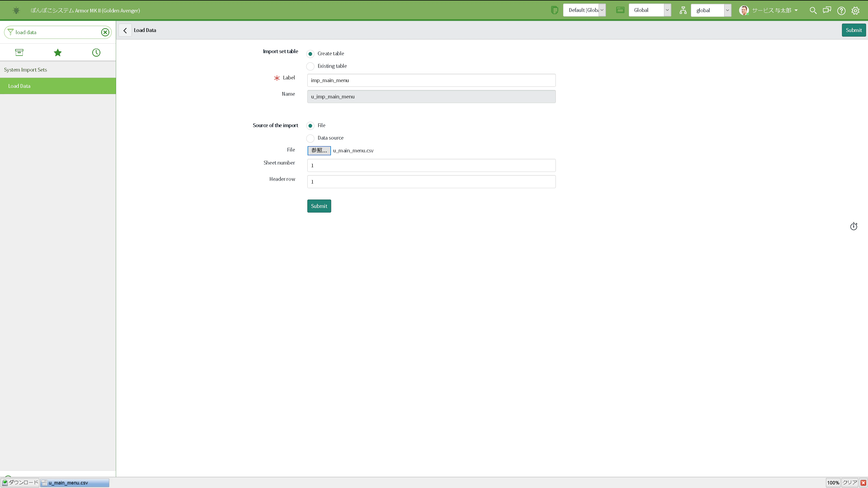
Task: Open the Connect chat sidebar icon
Action: coord(827,10)
